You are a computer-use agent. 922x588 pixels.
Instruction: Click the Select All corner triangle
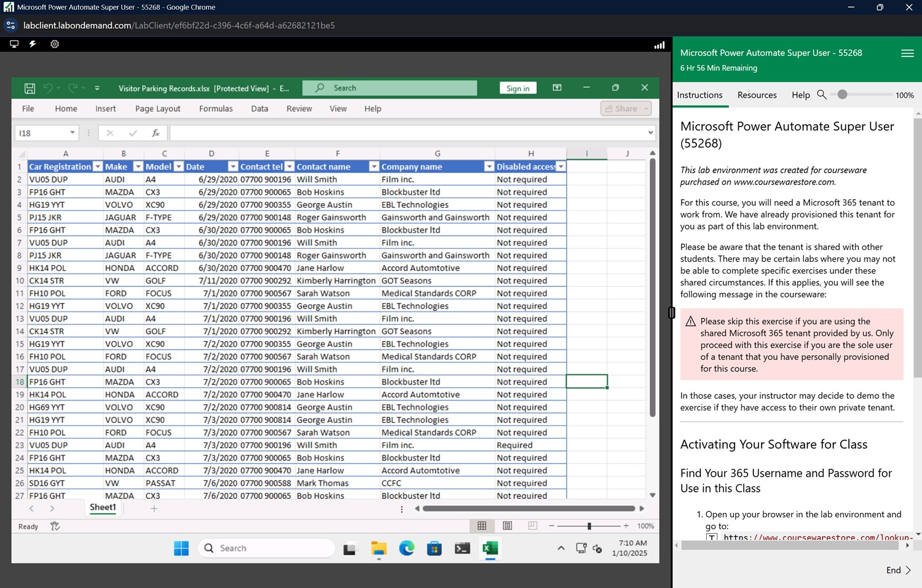point(22,154)
